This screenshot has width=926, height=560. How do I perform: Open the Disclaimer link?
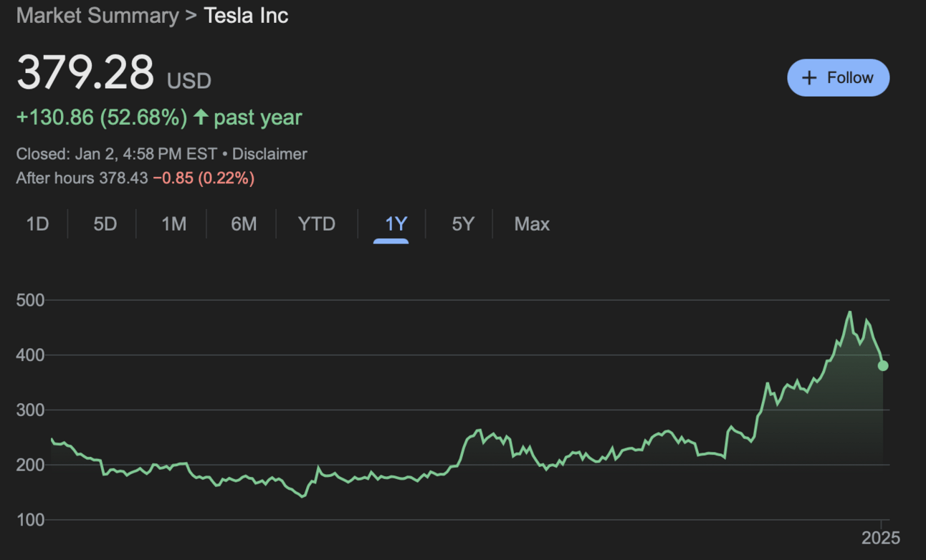coord(269,154)
